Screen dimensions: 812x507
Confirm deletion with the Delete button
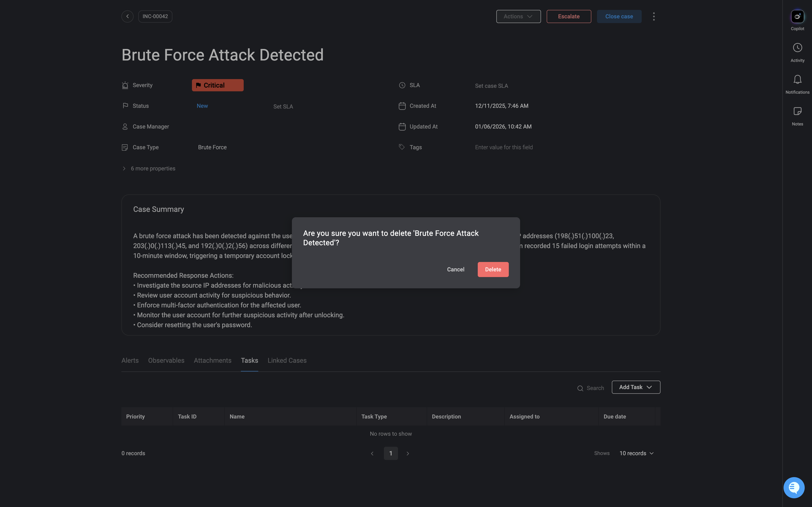(493, 270)
